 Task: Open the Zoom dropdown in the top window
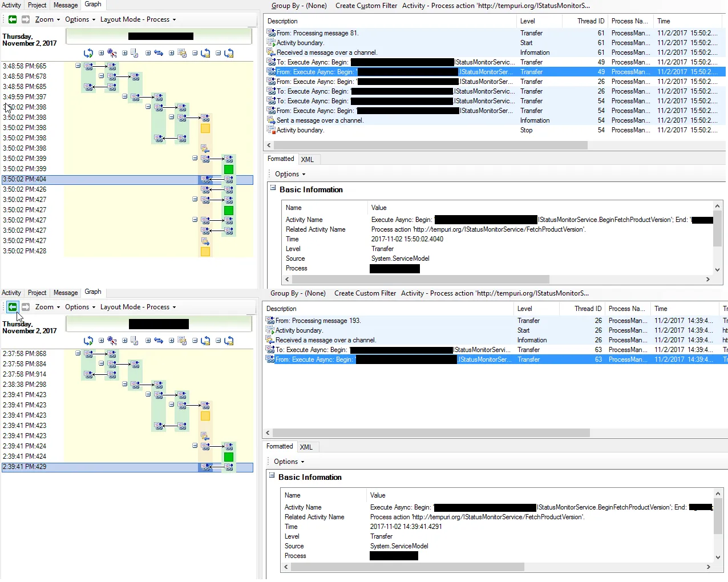coord(47,19)
